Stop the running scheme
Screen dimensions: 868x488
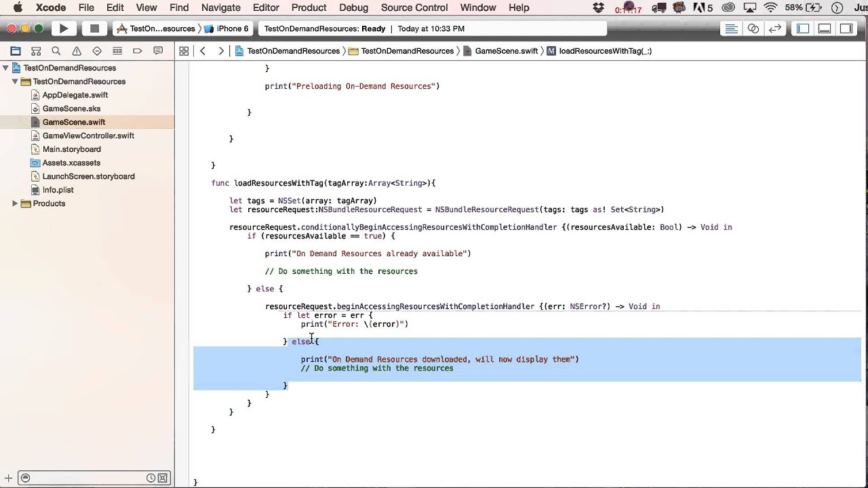tap(94, 28)
